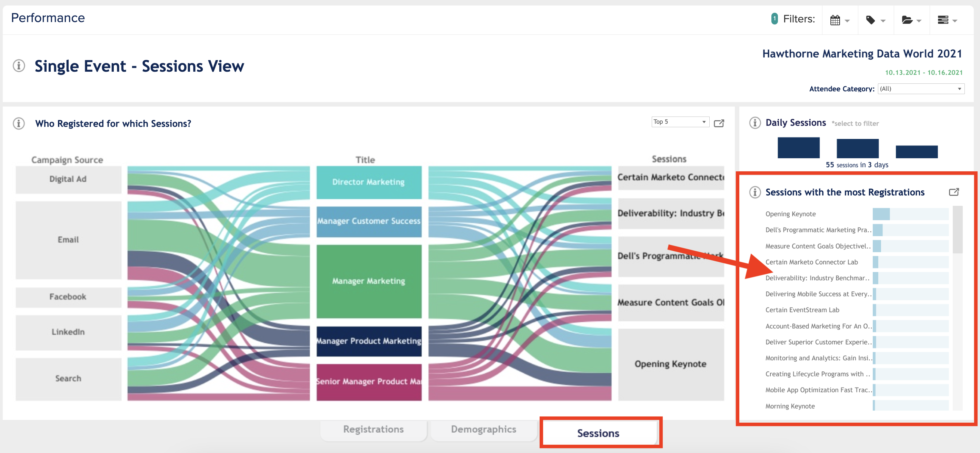Image resolution: width=980 pixels, height=453 pixels.
Task: Click info icon for Who Registered chart
Action: [x=19, y=124]
